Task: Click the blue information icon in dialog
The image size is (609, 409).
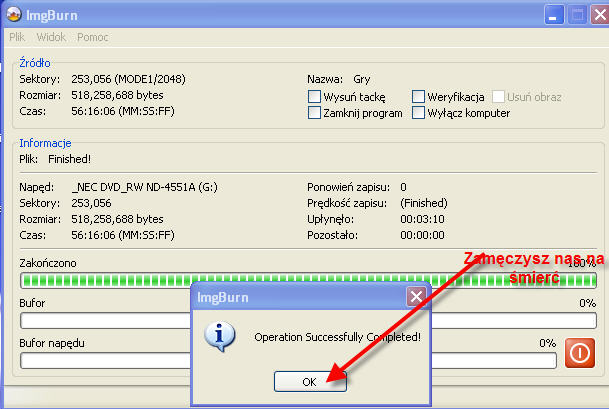Action: tap(220, 336)
